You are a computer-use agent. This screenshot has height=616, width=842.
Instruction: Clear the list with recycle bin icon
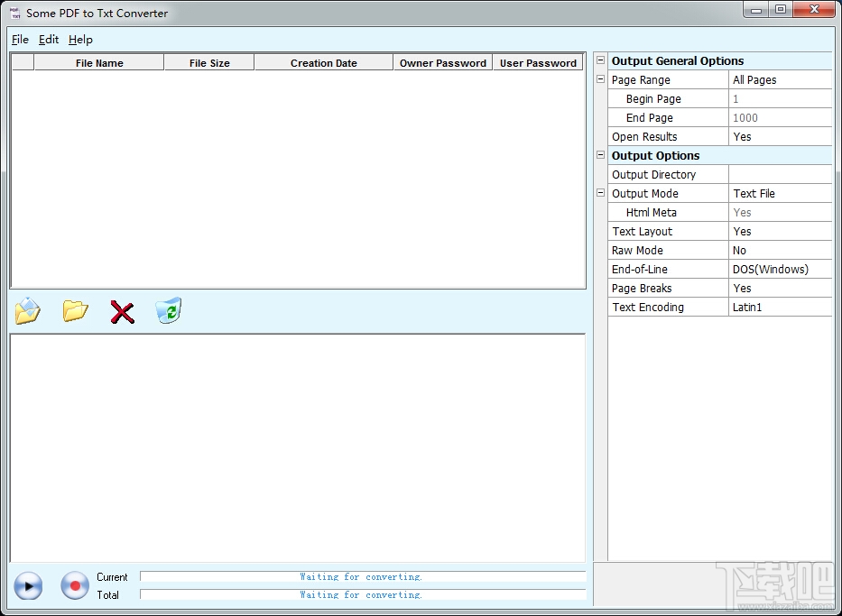tap(169, 310)
